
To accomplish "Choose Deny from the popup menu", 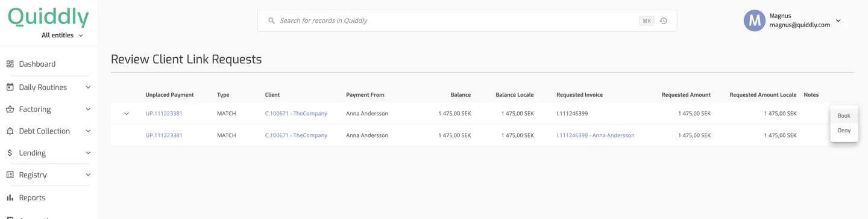I will (x=844, y=131).
